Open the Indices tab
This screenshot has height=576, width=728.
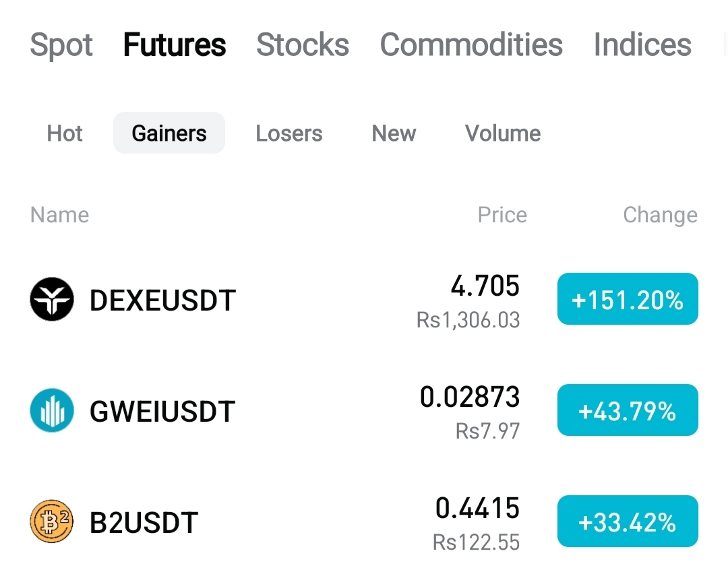tap(642, 44)
